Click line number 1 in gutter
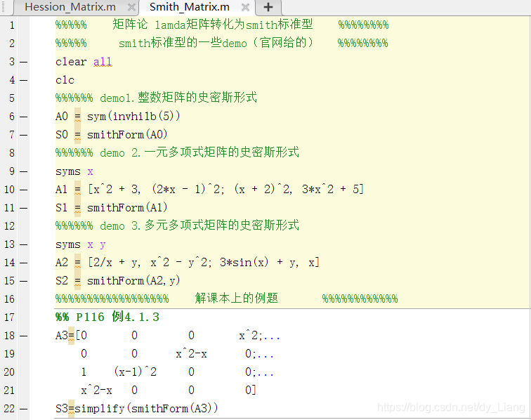 pos(12,25)
